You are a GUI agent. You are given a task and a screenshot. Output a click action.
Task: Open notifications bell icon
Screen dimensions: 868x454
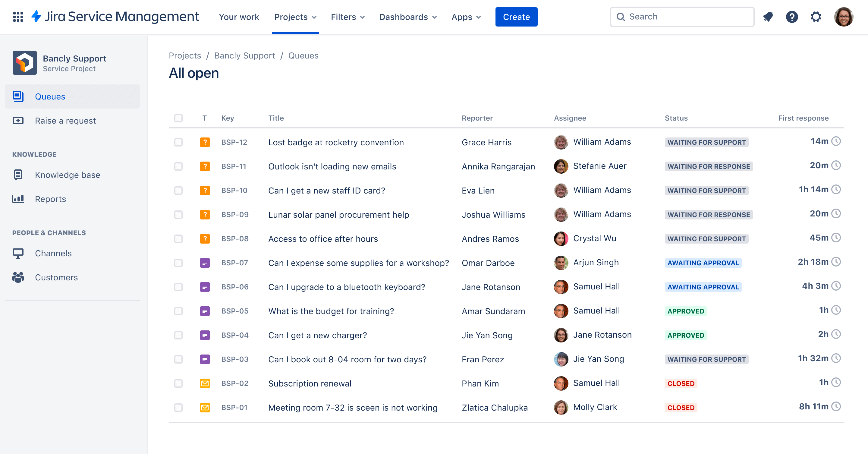769,16
